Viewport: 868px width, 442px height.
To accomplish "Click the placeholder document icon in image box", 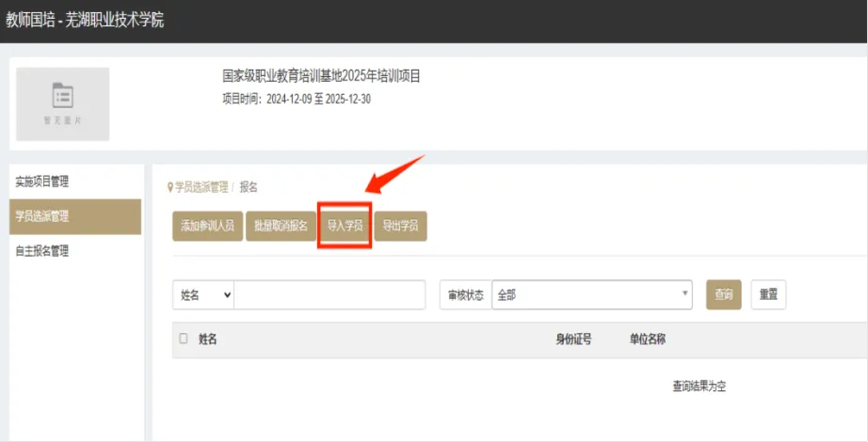I will (x=62, y=96).
